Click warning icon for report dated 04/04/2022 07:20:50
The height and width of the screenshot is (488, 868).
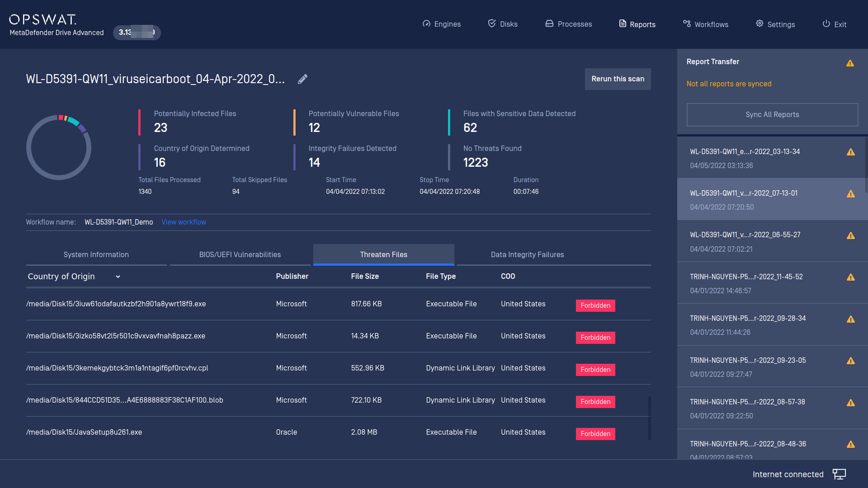pyautogui.click(x=851, y=194)
